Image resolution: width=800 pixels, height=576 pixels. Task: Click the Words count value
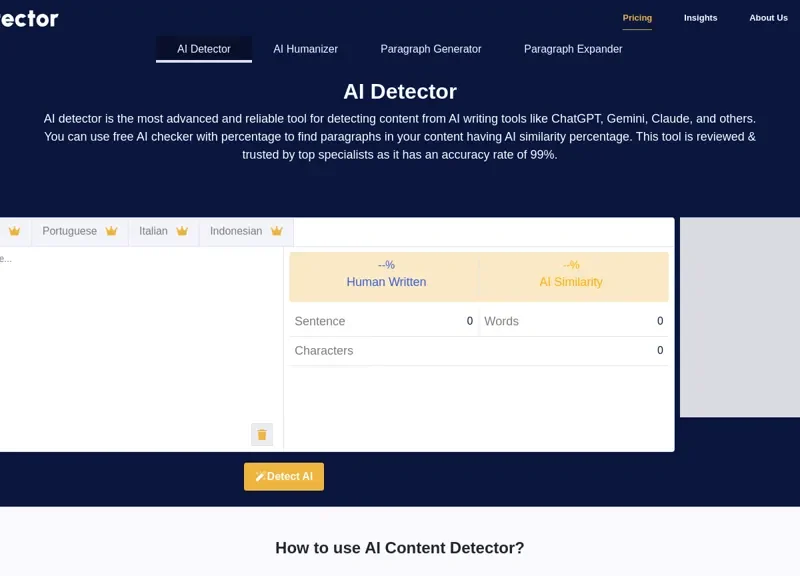660,321
